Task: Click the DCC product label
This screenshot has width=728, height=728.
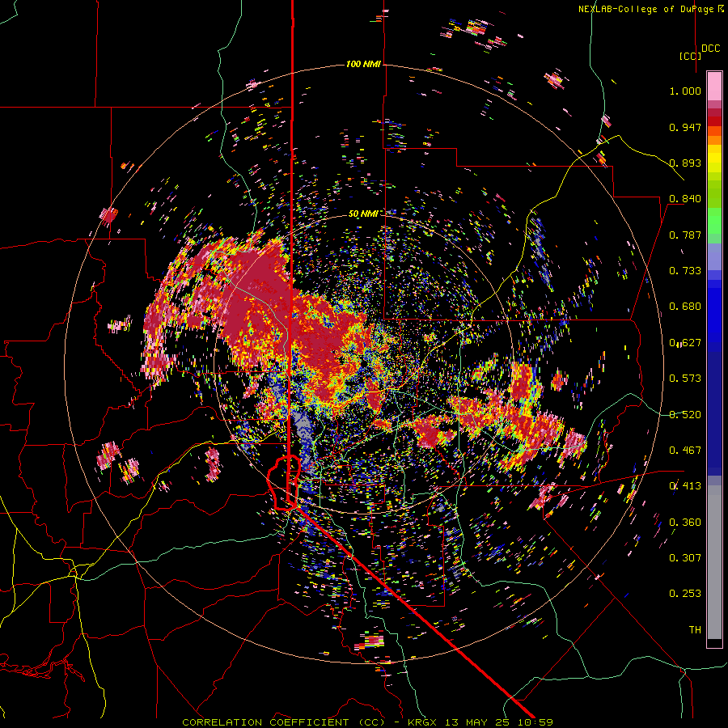Action: click(710, 49)
